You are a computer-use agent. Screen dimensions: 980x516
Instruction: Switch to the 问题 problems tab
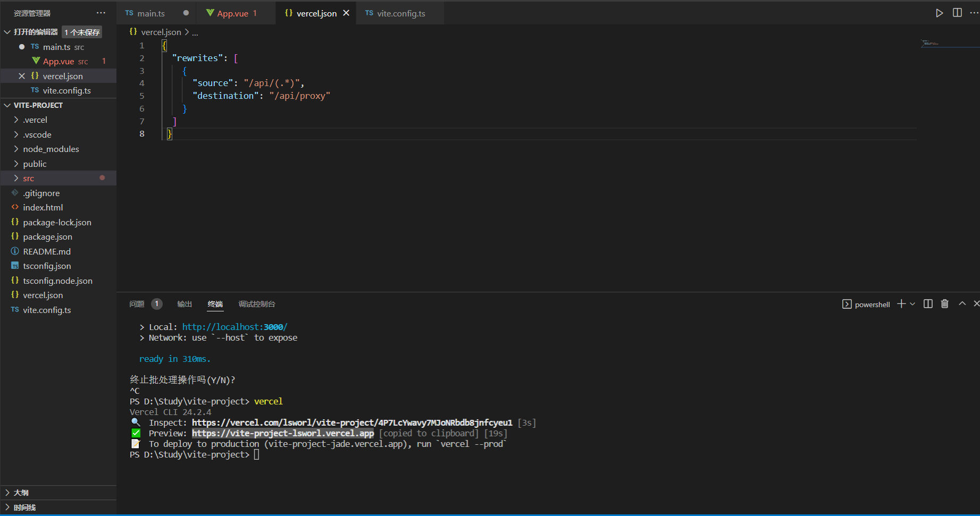tap(137, 304)
